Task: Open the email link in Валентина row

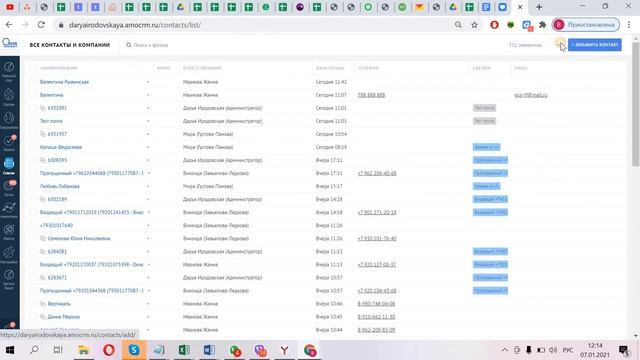Action: 531,95
